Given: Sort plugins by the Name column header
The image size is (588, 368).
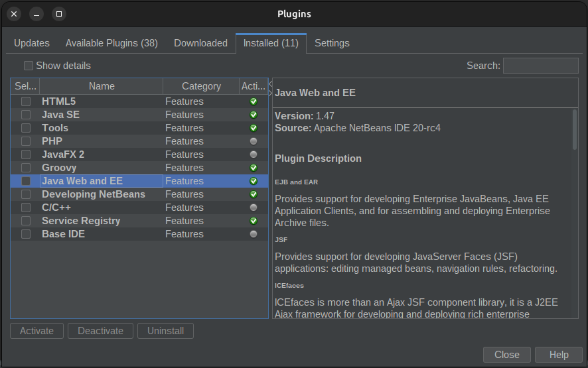Looking at the screenshot, I should (102, 86).
